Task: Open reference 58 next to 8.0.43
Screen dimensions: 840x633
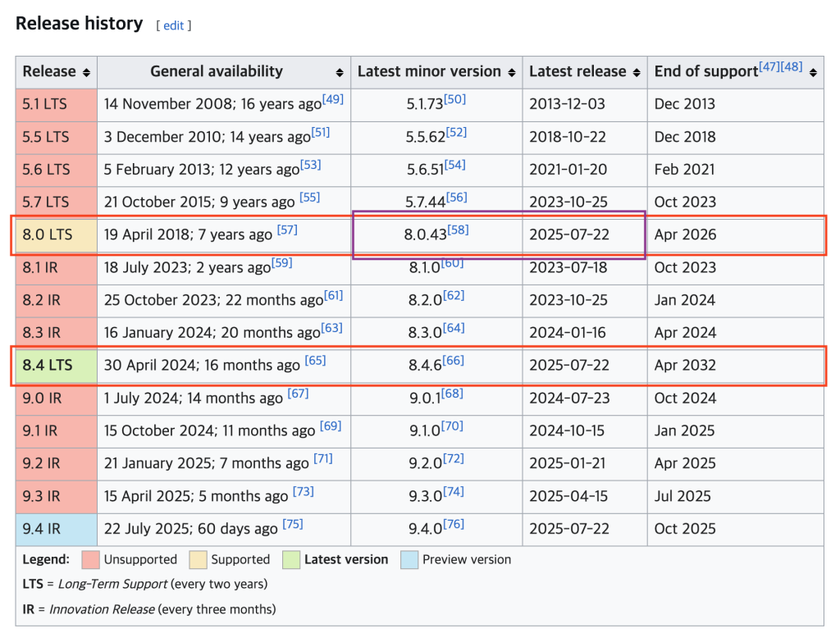Action: pos(458,230)
